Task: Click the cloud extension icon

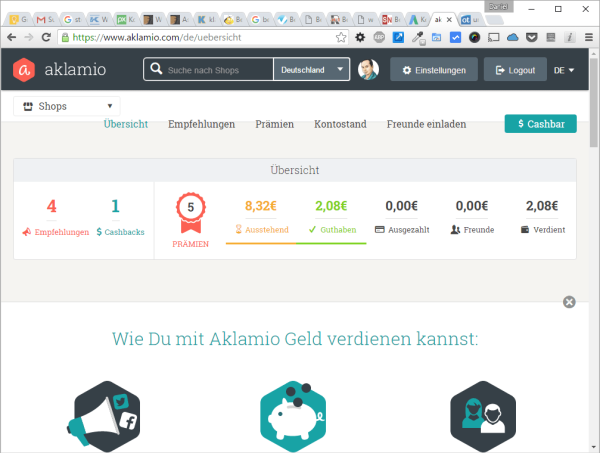Action: coord(512,37)
